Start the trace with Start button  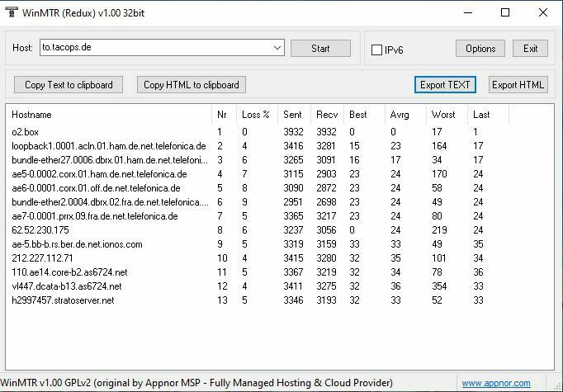click(320, 49)
